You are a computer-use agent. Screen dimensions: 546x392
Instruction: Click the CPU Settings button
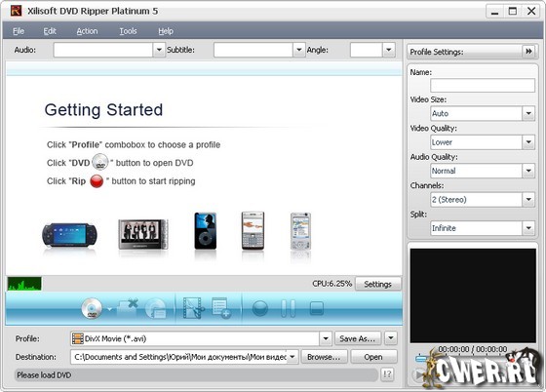[x=378, y=284]
